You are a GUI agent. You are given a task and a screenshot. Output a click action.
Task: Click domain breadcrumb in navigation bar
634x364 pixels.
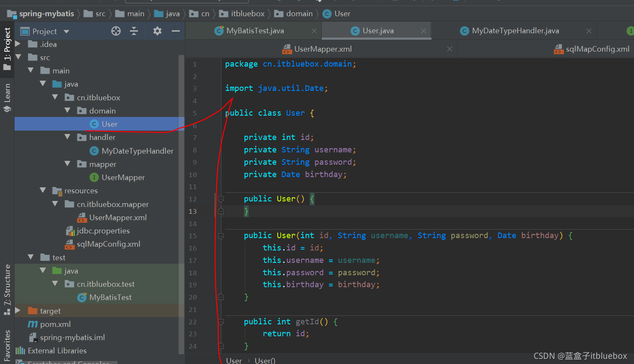coord(294,14)
